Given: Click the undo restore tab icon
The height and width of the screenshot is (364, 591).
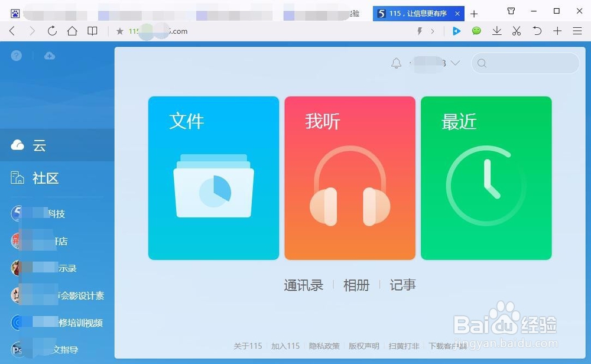Looking at the screenshot, I should (x=537, y=31).
